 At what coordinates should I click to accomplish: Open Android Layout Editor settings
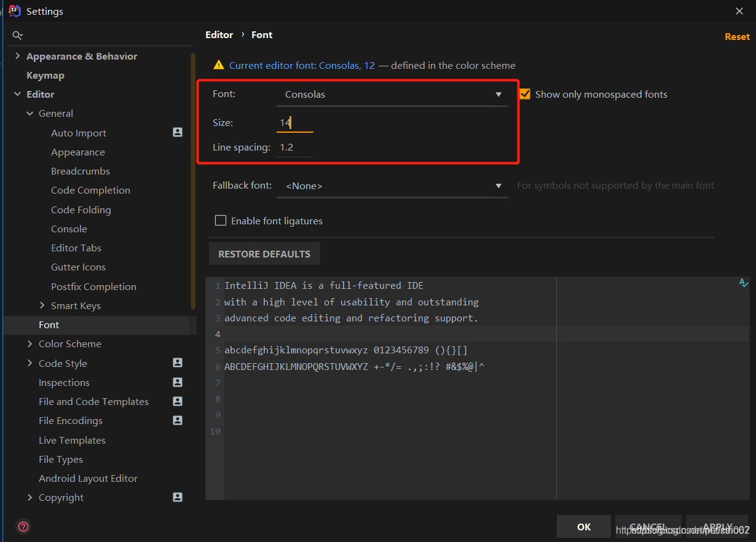[88, 478]
